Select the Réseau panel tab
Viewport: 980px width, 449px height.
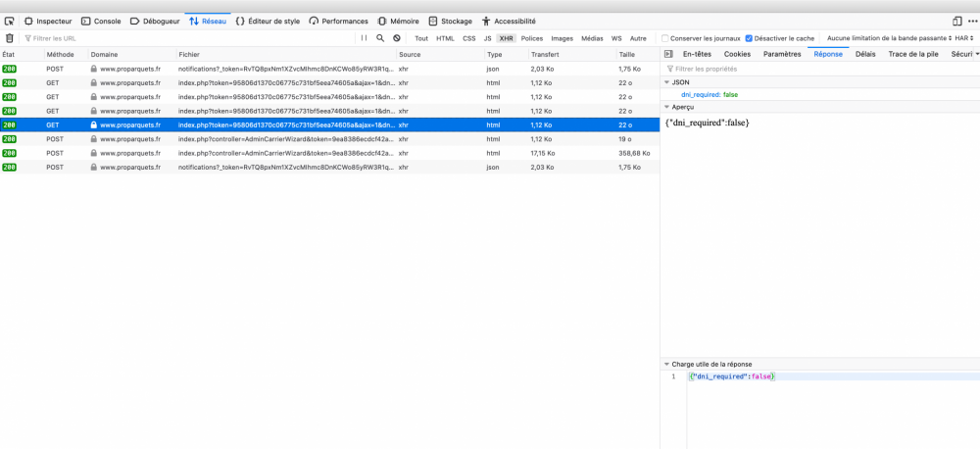tap(208, 21)
